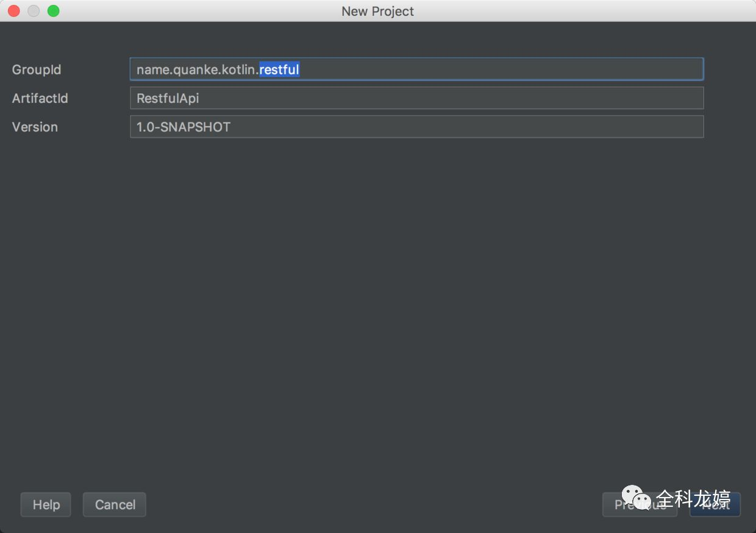Open Help for this wizard

coord(46,504)
